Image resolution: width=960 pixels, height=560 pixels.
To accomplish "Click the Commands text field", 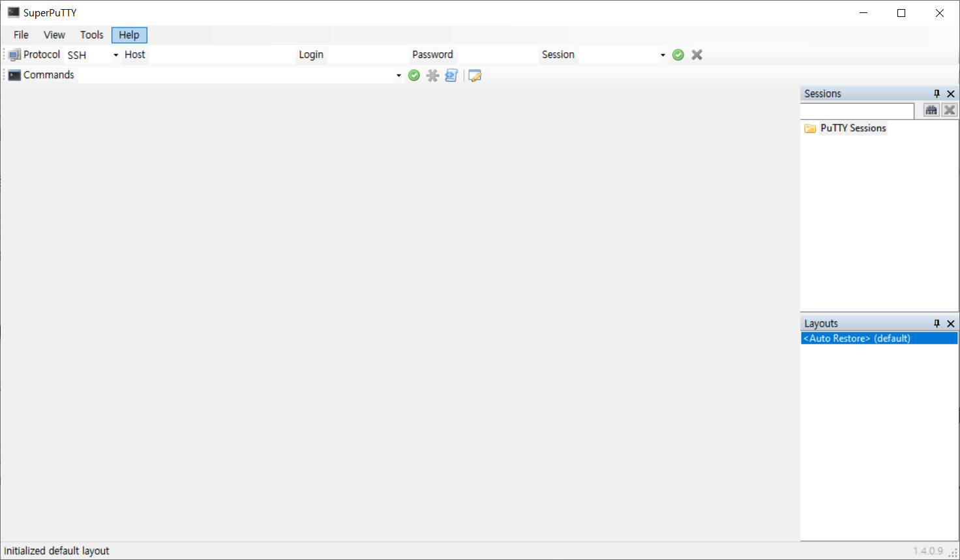I will coord(236,76).
